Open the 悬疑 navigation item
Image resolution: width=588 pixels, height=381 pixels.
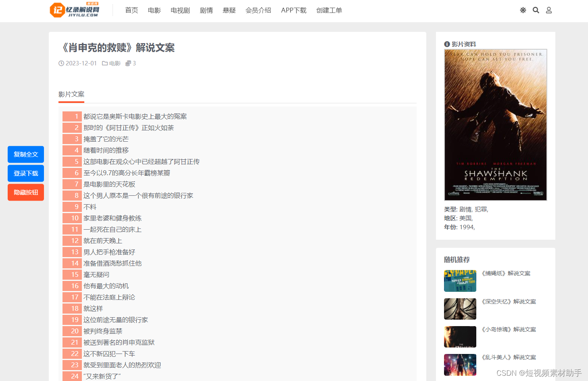pyautogui.click(x=229, y=10)
